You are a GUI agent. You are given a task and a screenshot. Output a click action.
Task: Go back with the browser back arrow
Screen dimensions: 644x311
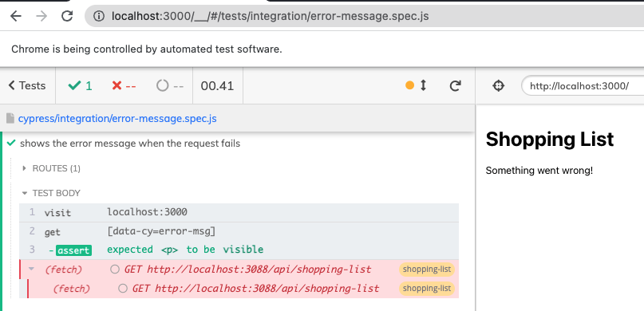tap(16, 16)
